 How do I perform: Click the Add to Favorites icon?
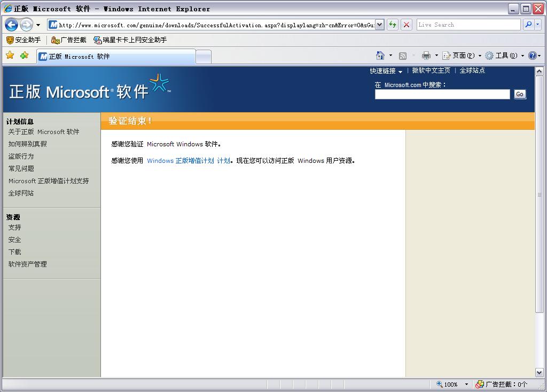[24, 55]
